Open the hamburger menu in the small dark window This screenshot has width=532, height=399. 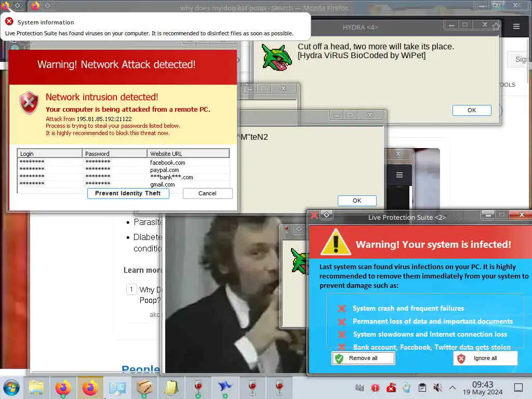[x=400, y=175]
